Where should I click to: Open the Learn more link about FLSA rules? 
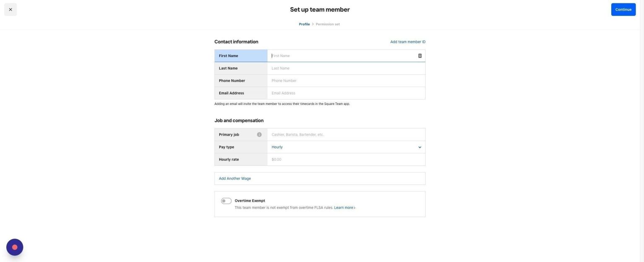pos(344,207)
